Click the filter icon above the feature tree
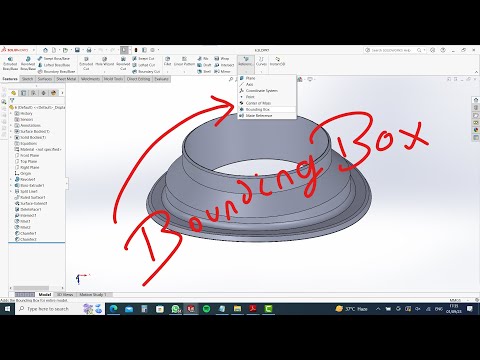Viewport: 480px width, 360px height. [x=12, y=100]
